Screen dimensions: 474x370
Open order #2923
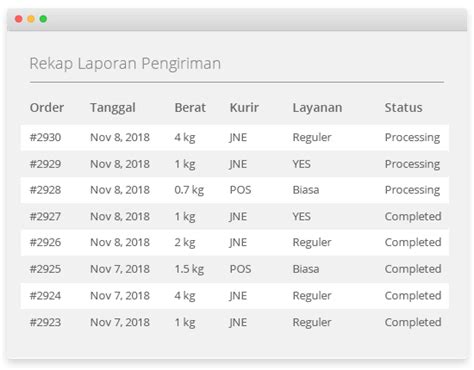pos(45,322)
